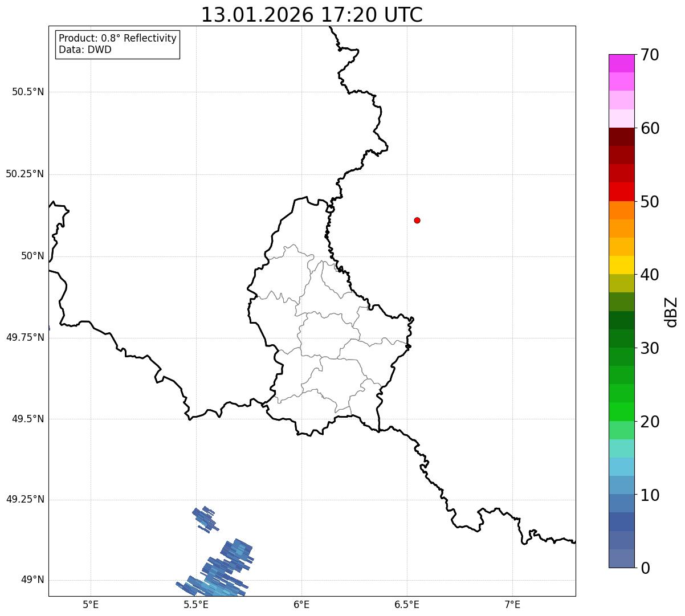Click the latitude label 50.25°N

click(x=25, y=174)
